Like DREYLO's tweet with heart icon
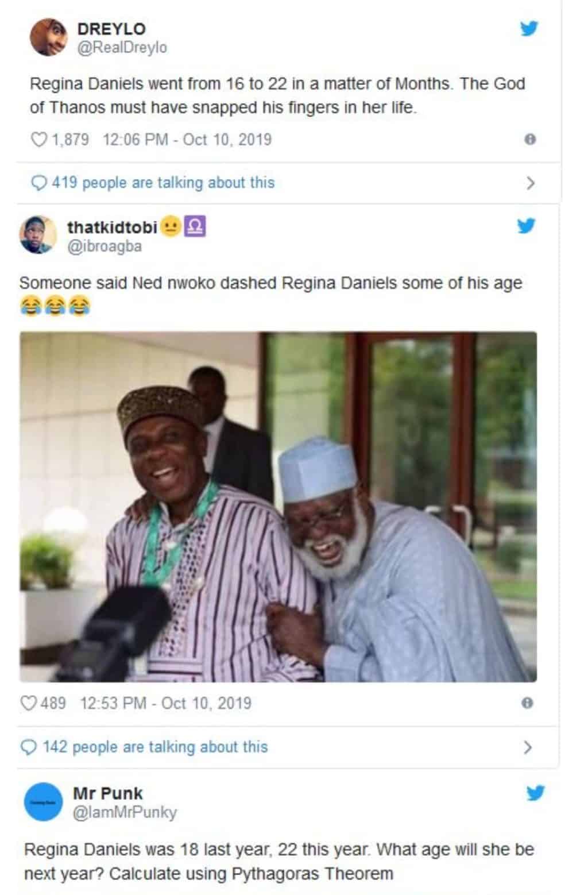Screen dimensions: 588x895 [38, 140]
